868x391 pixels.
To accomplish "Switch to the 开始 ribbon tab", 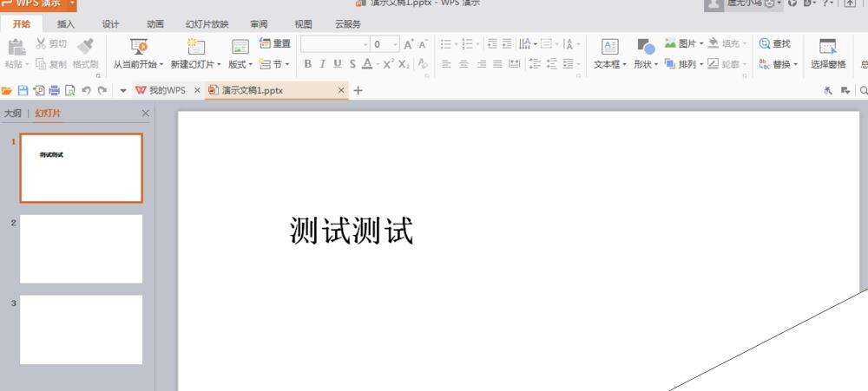I will (22, 23).
